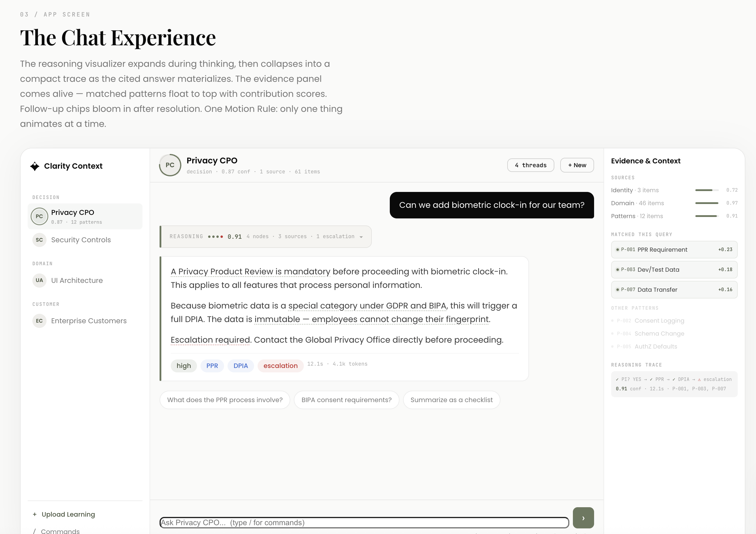Click the user message bubble about biometric clock-in
The image size is (756, 534).
pyautogui.click(x=492, y=205)
